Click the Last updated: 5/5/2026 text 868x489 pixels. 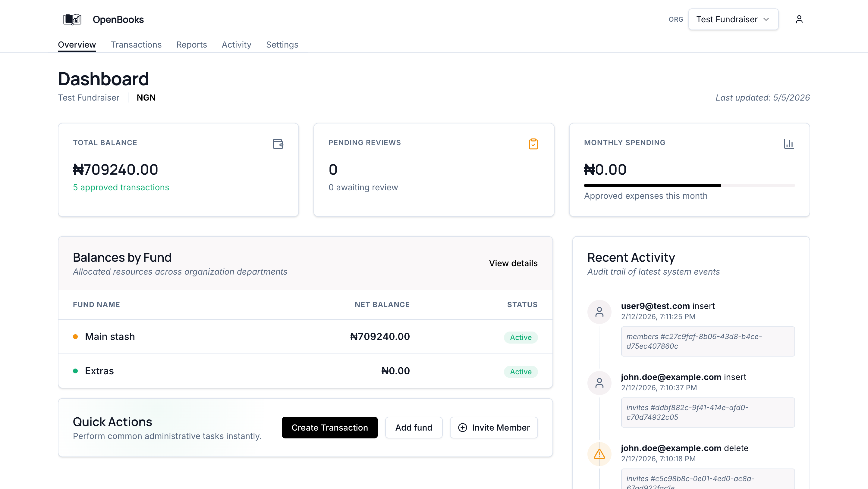click(763, 98)
